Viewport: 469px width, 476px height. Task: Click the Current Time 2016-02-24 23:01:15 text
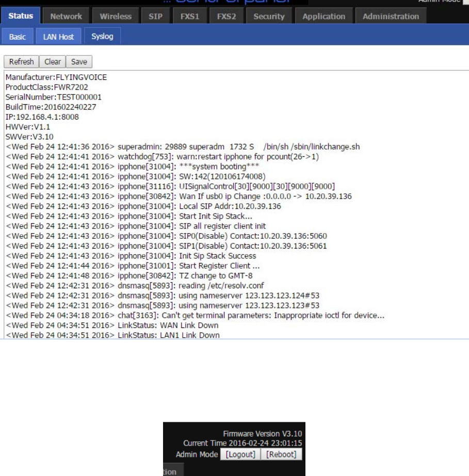pos(242,443)
